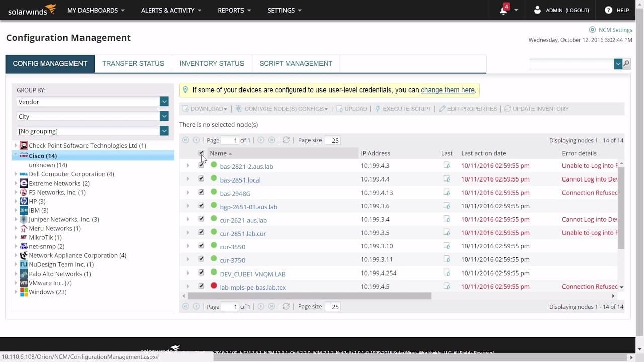Go to next page arrow in top pager
The height and width of the screenshot is (362, 644).
point(261,140)
